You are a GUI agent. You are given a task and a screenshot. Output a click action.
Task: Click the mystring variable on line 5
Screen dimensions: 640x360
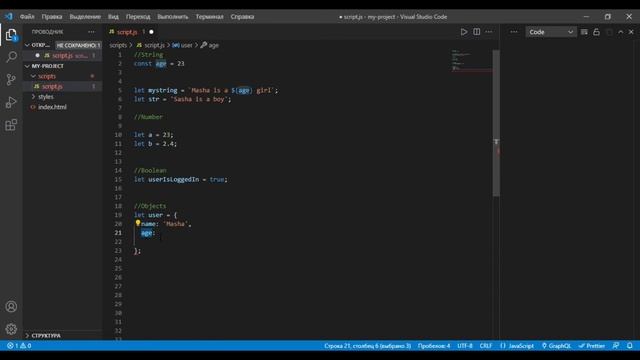(162, 90)
